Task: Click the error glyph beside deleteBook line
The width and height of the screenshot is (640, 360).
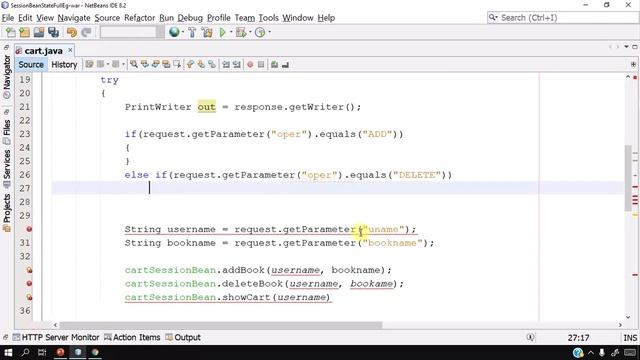Action: [29, 284]
